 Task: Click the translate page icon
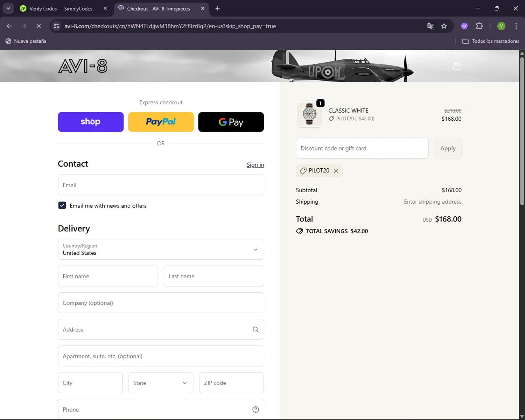430,26
